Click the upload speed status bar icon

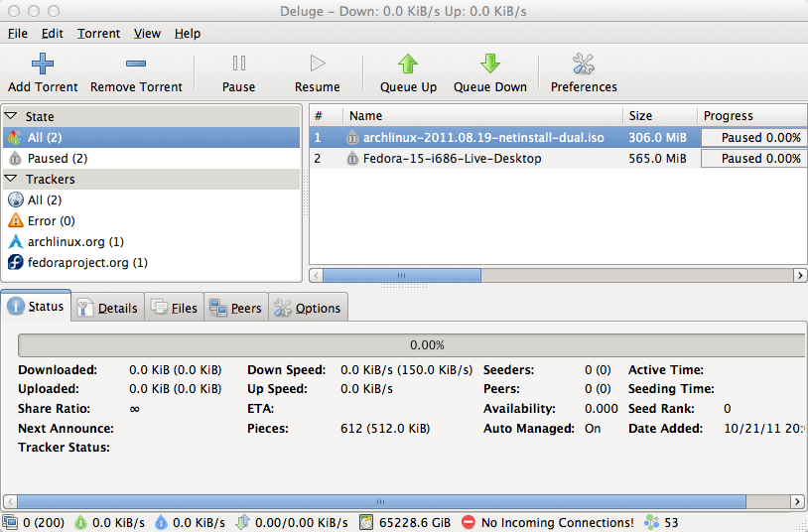[x=161, y=523]
